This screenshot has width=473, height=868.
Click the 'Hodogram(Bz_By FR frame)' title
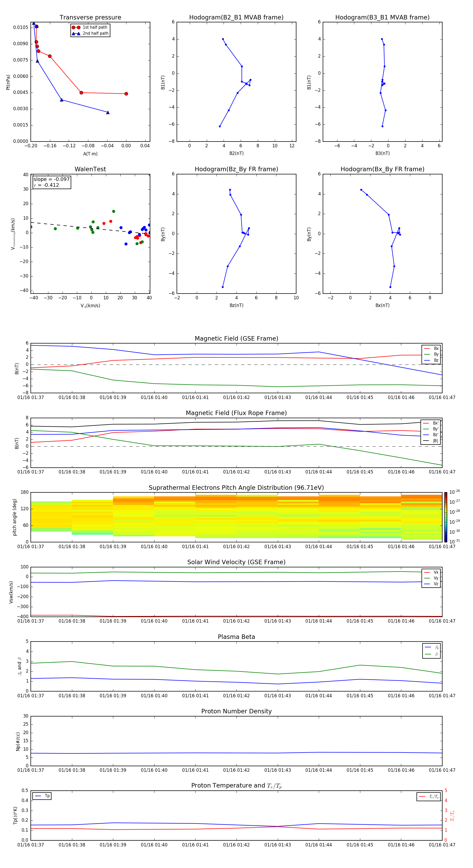[236, 169]
